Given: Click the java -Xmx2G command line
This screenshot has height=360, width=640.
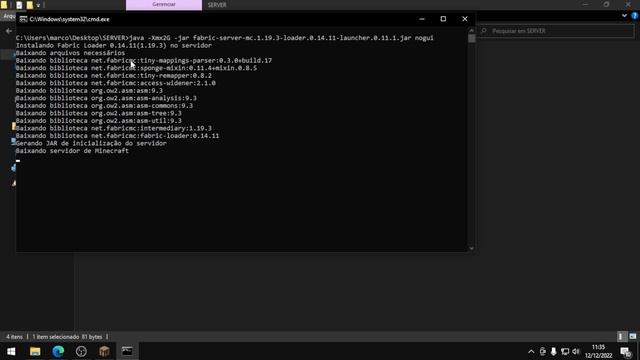Looking at the screenshot, I should point(224,38).
